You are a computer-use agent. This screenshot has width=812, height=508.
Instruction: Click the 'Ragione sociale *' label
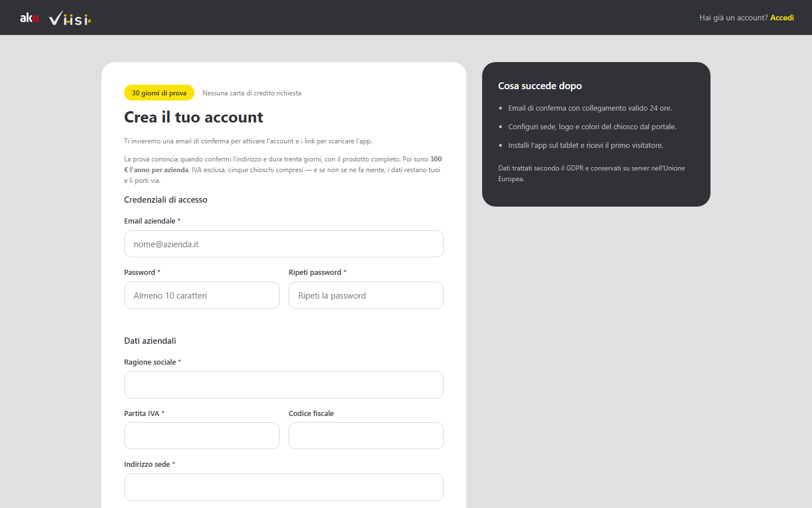(x=153, y=362)
